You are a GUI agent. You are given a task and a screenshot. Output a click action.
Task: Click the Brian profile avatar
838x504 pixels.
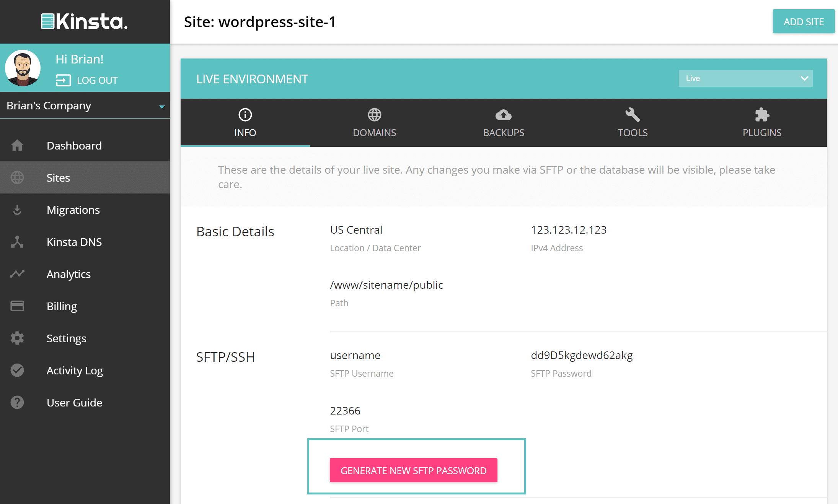coord(23,68)
